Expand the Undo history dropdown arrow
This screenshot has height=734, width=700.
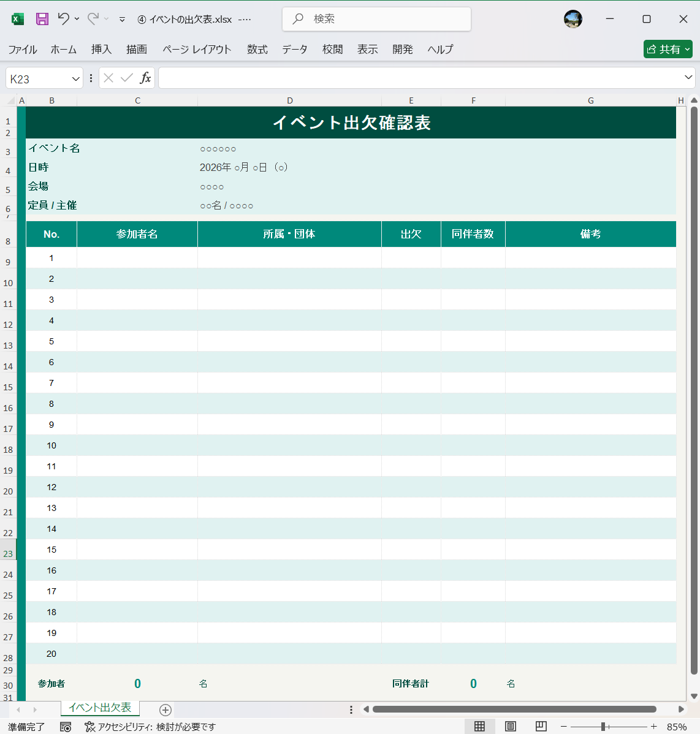[76, 19]
